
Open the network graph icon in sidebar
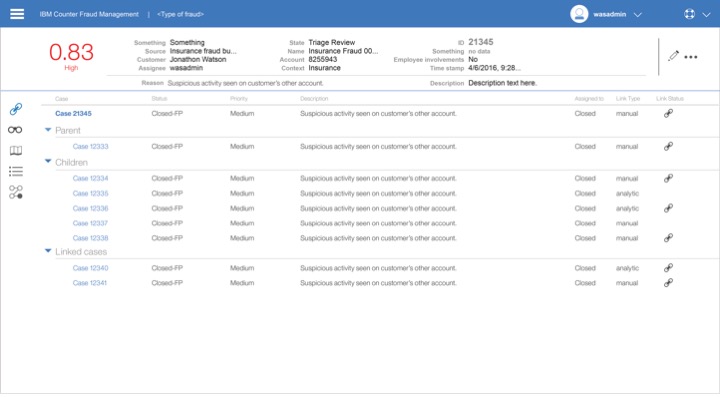click(16, 192)
